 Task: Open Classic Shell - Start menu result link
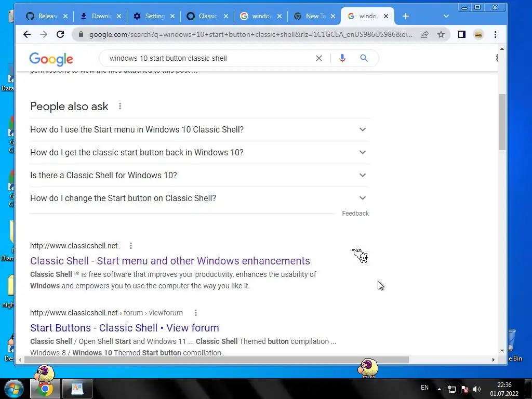[x=170, y=261]
